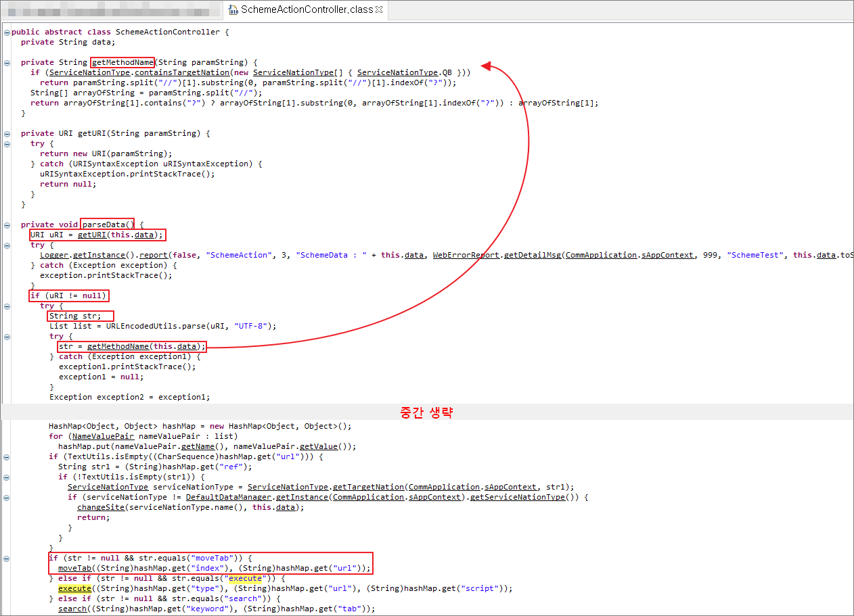Click NameValuePair type in for loop

point(103,436)
